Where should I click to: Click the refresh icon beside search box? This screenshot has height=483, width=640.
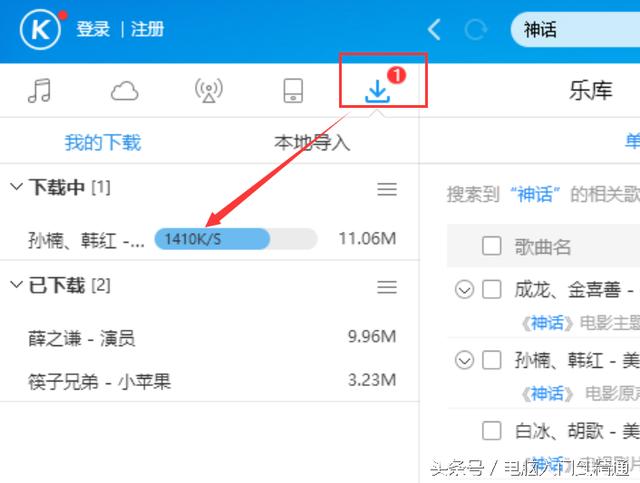(x=477, y=30)
